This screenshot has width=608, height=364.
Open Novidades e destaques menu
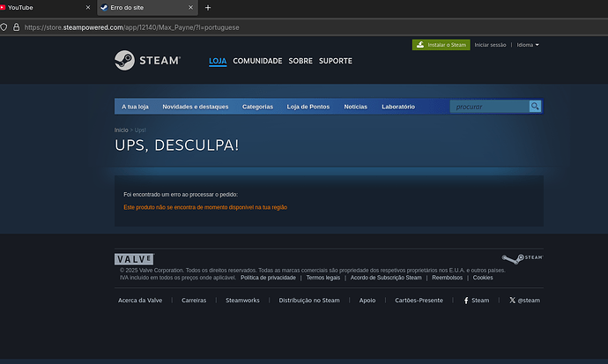[x=196, y=107]
